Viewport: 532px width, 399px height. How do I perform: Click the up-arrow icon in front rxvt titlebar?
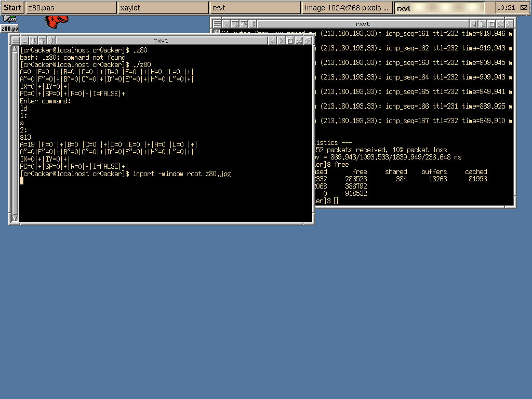point(42,41)
